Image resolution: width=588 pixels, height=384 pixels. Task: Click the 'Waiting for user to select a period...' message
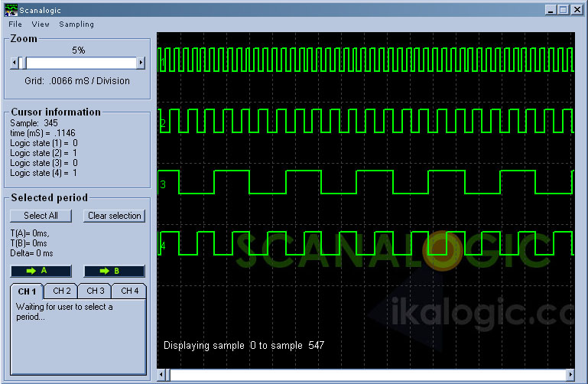pyautogui.click(x=64, y=311)
